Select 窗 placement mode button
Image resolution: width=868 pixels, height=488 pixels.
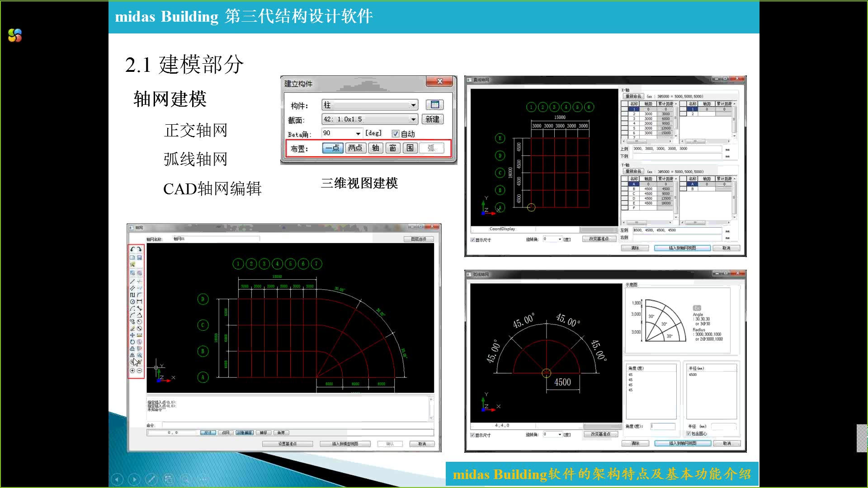(393, 148)
